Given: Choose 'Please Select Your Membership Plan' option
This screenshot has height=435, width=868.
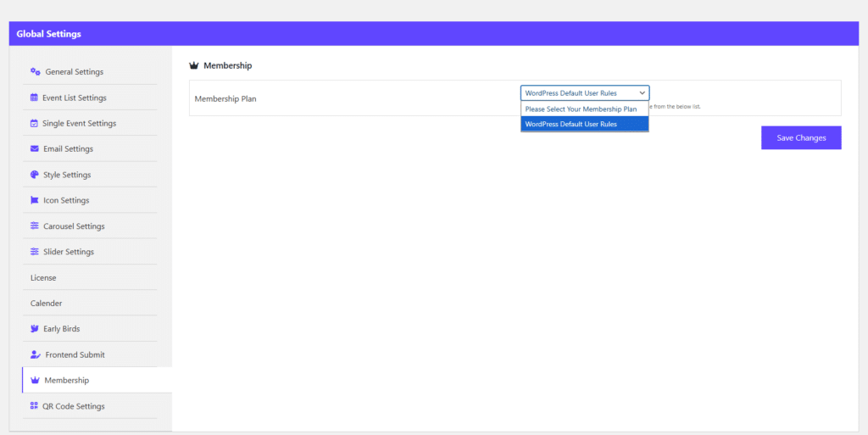Looking at the screenshot, I should tap(585, 109).
